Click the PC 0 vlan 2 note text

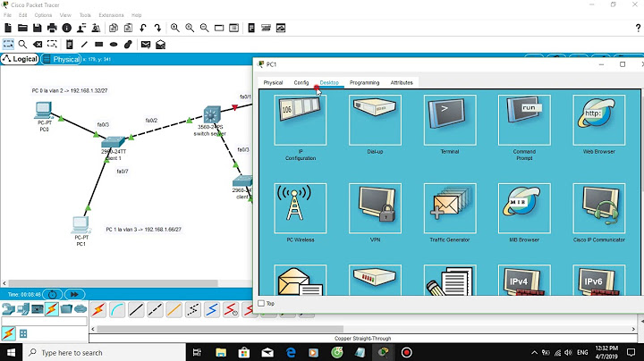tap(70, 90)
